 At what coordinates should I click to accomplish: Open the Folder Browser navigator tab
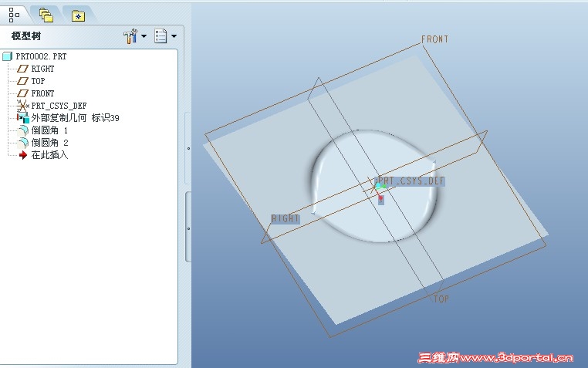point(46,15)
